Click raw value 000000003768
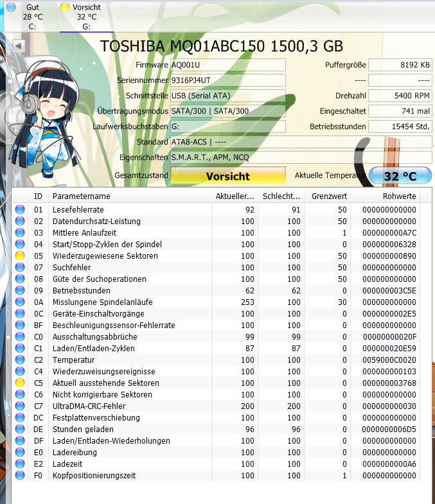Viewport: 435px width, 504px height. (389, 383)
